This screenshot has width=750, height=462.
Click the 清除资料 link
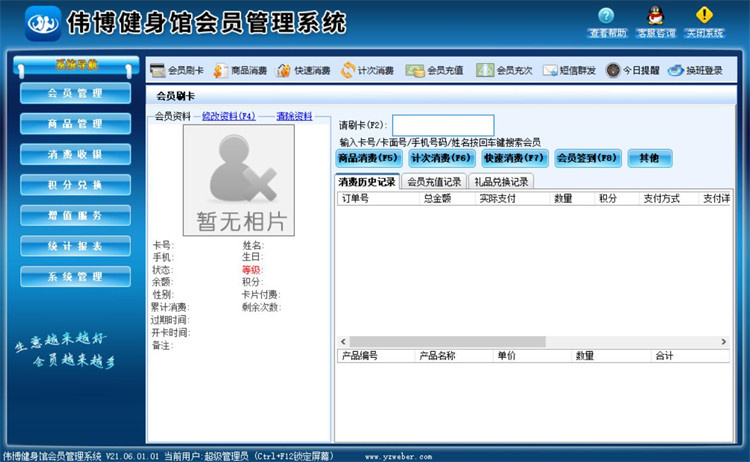tap(294, 116)
